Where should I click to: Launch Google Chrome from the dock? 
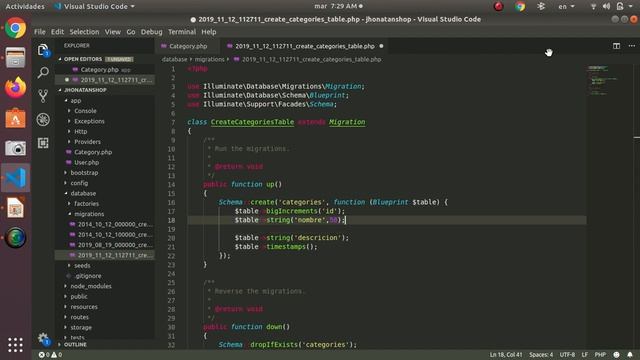click(x=16, y=28)
